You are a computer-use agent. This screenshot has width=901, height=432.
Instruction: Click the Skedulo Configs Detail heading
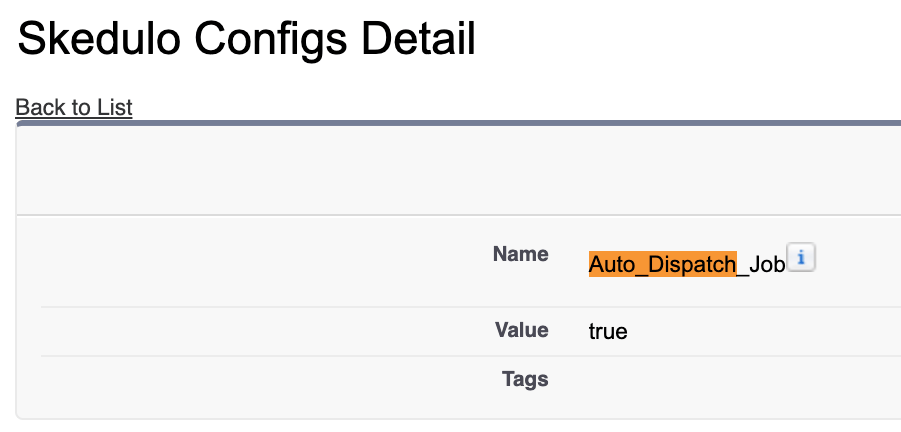coord(247,39)
